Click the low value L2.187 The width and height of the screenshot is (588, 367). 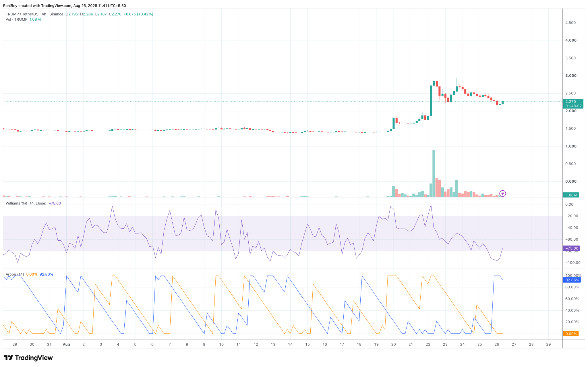(101, 14)
